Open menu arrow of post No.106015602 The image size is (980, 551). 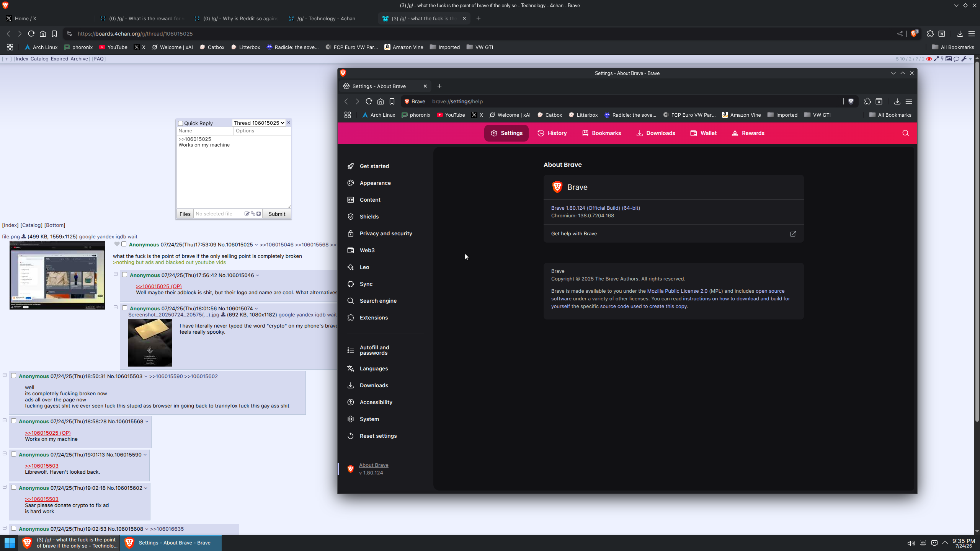(x=146, y=488)
